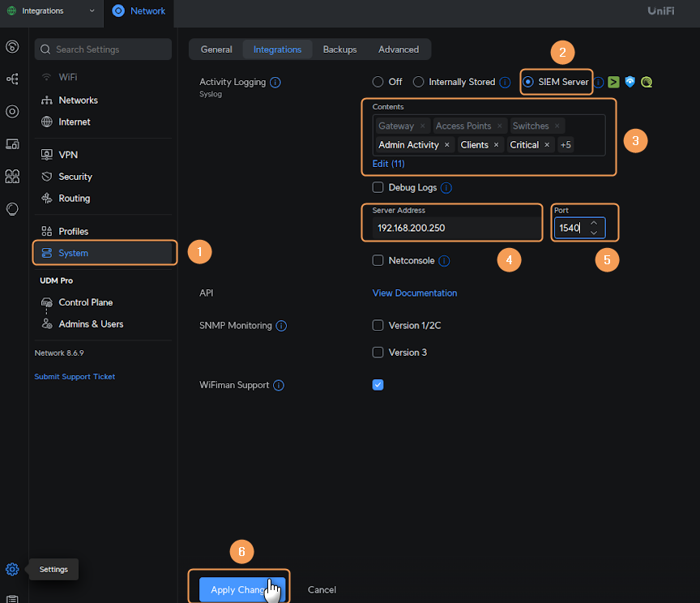Click the Activity Logging info icon

tap(275, 83)
